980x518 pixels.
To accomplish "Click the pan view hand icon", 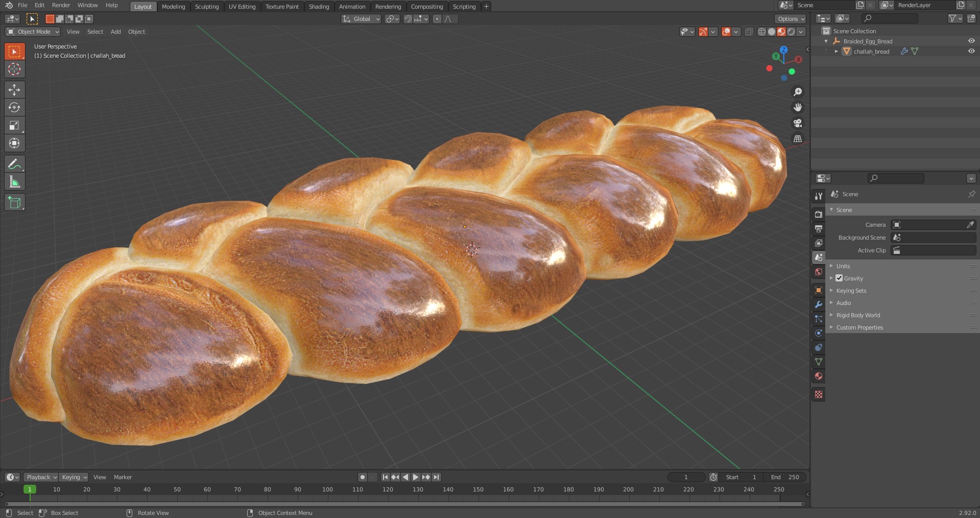I will coord(797,107).
